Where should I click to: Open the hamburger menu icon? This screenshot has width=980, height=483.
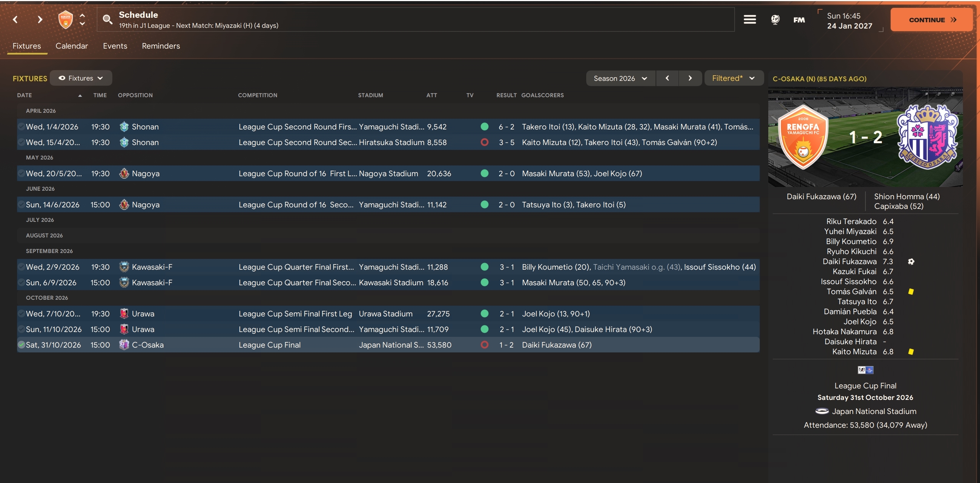pos(749,19)
